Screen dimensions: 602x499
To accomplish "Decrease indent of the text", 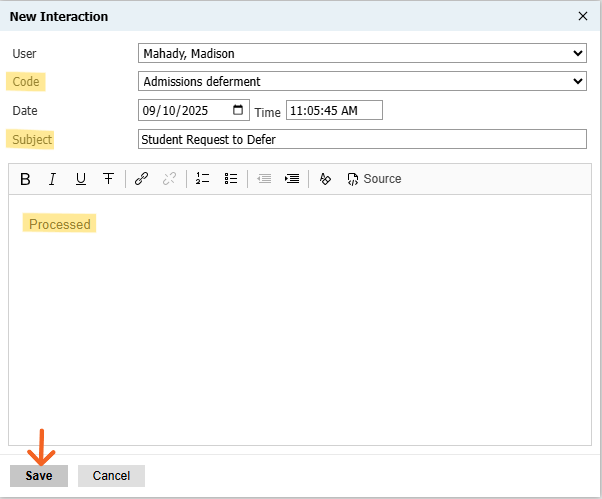I will (264, 179).
